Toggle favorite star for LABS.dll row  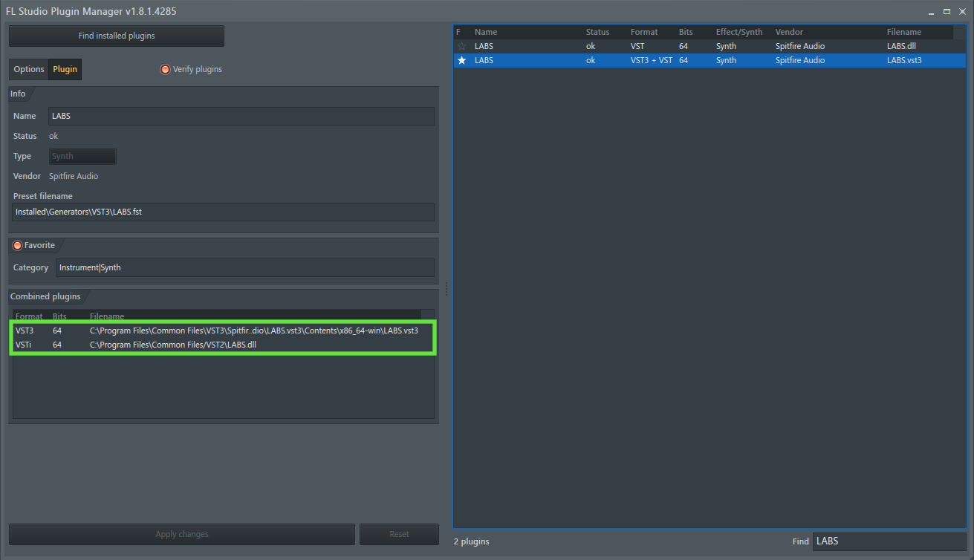[x=461, y=46]
